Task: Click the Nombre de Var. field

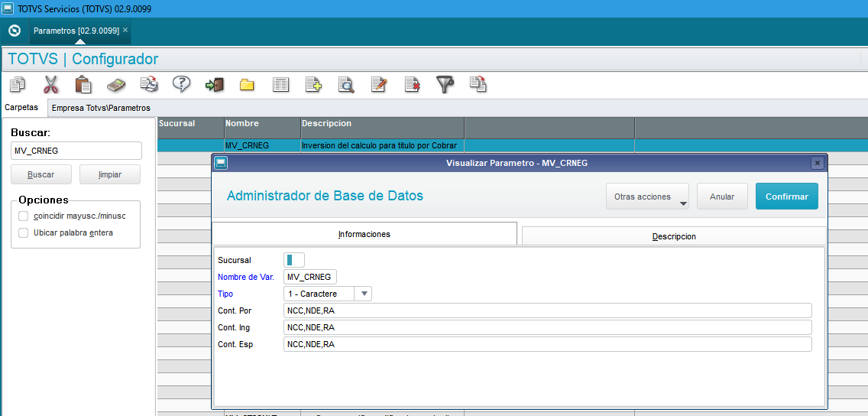Action: click(x=309, y=277)
